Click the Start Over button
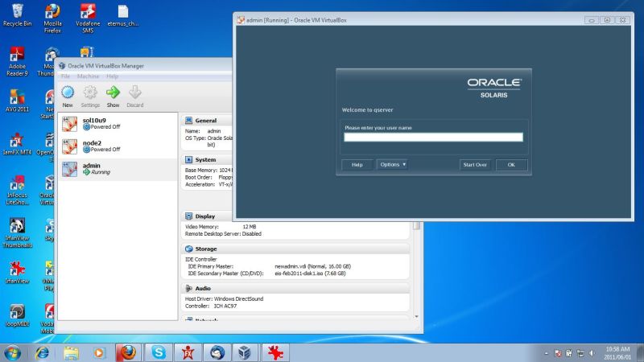This screenshot has height=362, width=644. pyautogui.click(x=474, y=165)
